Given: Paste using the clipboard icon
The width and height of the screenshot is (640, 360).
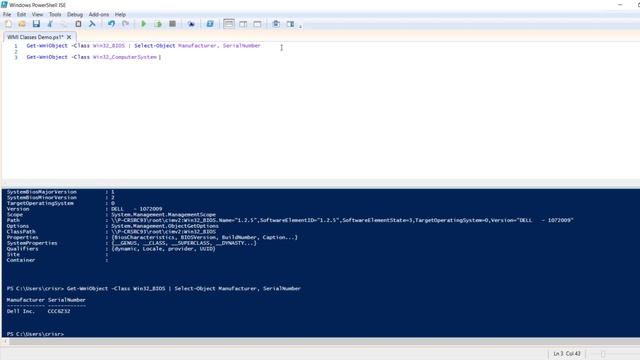Looking at the screenshot, I should point(78,24).
